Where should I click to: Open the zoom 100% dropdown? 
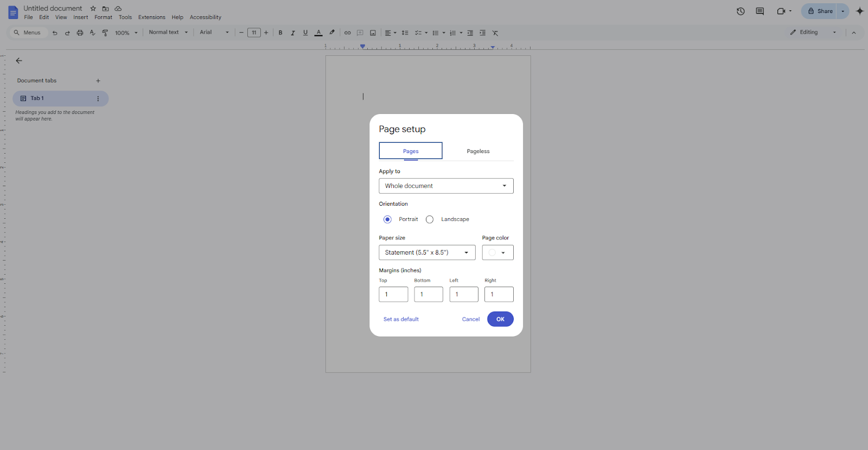[x=126, y=33]
